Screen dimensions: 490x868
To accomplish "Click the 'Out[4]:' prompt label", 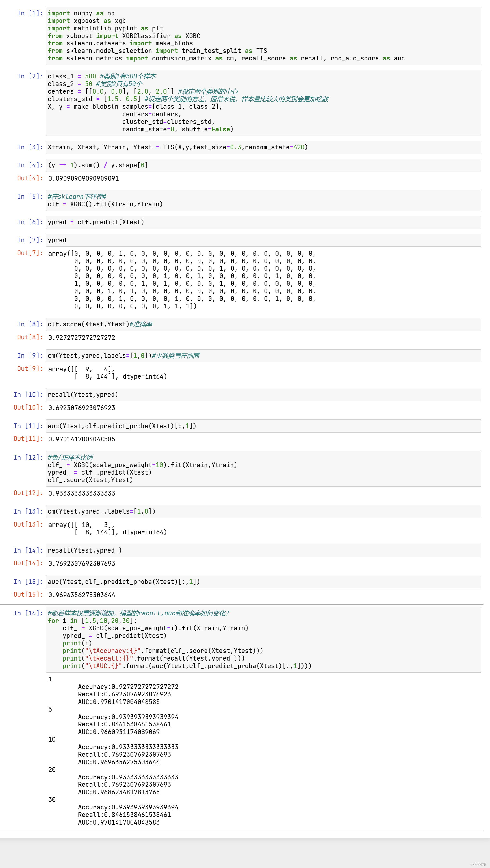I will 30,178.
